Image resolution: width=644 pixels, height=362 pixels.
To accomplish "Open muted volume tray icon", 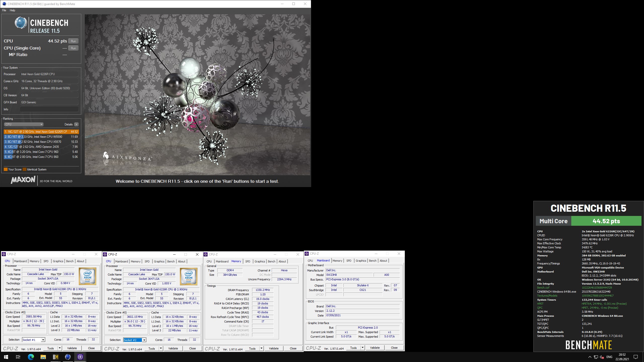I will coord(602,357).
